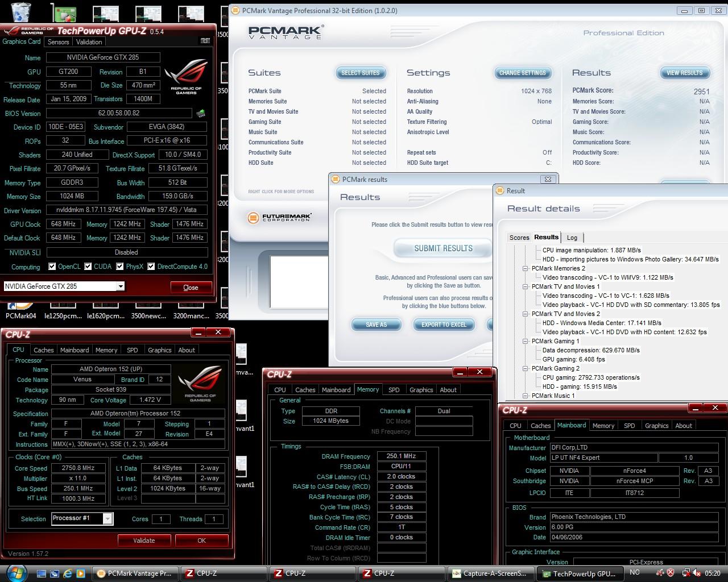Open the Recycle Bin desktop icon
The height and width of the screenshot is (582, 728).
click(20, 11)
